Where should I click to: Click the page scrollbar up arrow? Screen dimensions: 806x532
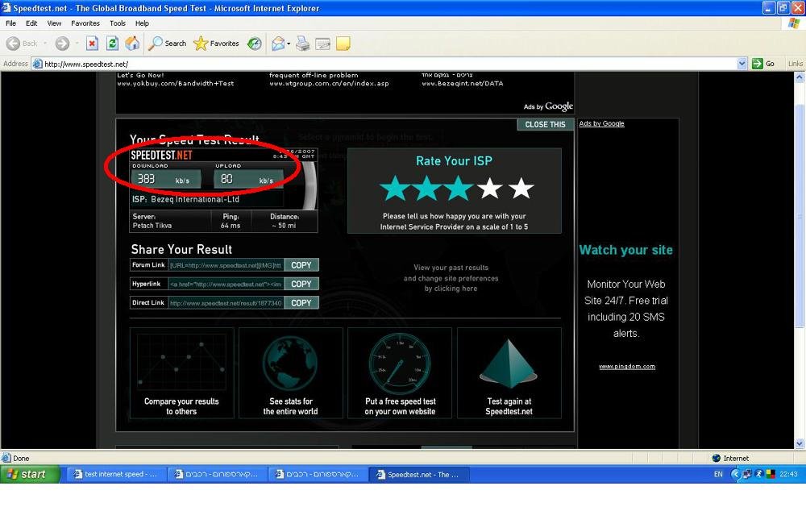(800, 77)
